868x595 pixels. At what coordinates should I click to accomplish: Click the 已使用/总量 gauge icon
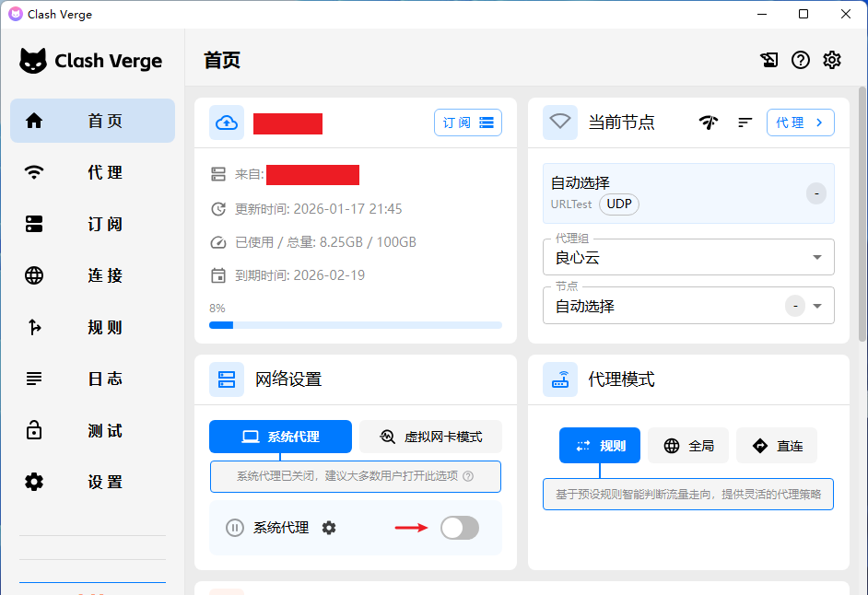tap(218, 242)
